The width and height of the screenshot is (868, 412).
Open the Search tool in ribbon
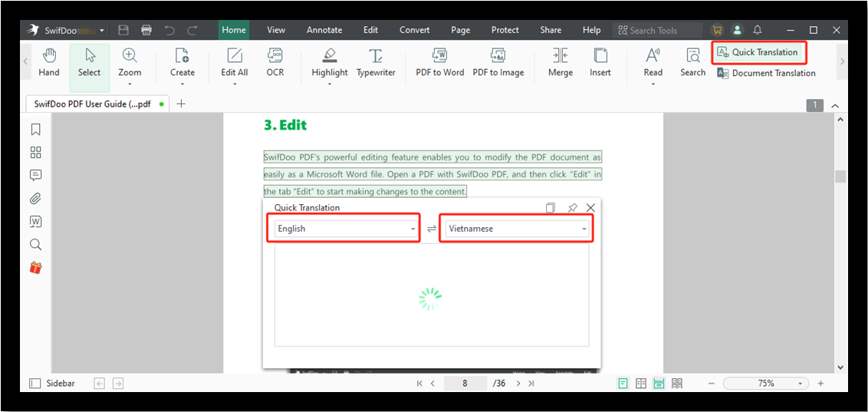coord(692,62)
